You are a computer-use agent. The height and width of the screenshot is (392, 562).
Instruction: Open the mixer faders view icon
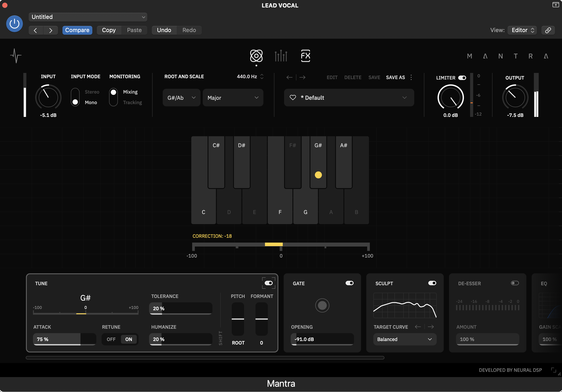point(281,56)
